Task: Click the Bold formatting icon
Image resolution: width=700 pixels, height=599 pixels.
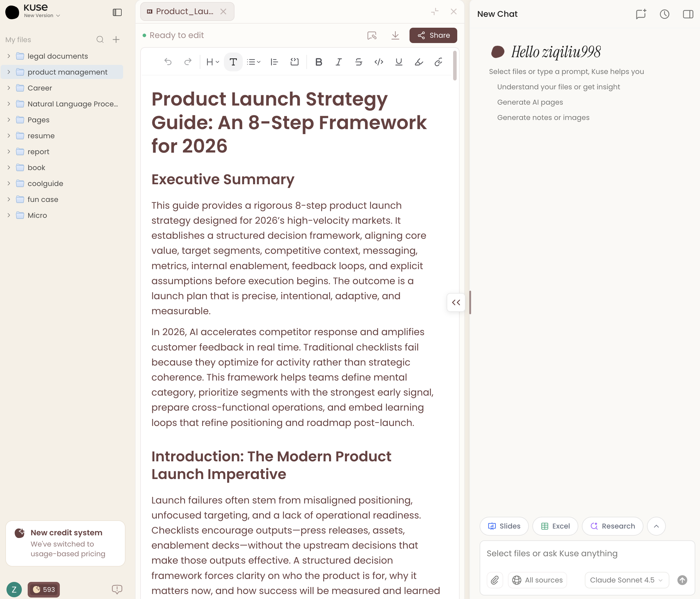Action: pos(318,62)
